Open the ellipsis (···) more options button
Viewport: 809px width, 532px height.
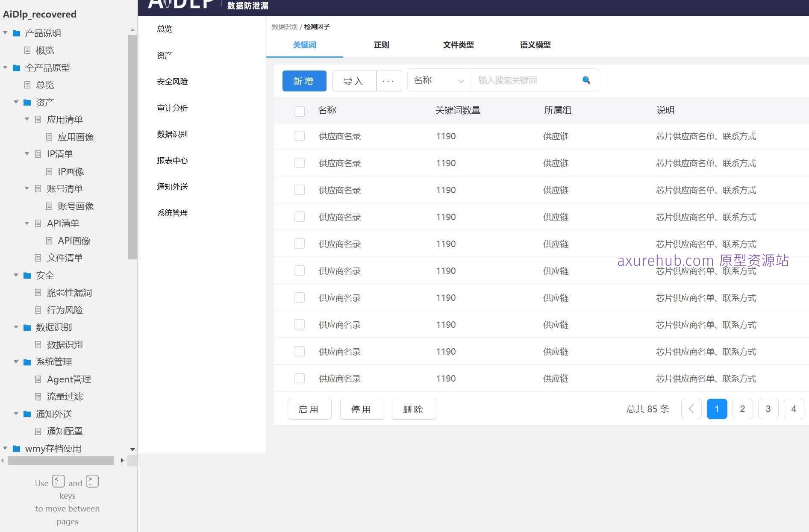click(x=388, y=81)
